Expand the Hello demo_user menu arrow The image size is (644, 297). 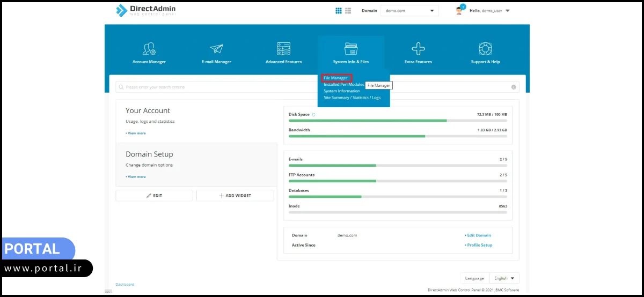[x=508, y=11]
